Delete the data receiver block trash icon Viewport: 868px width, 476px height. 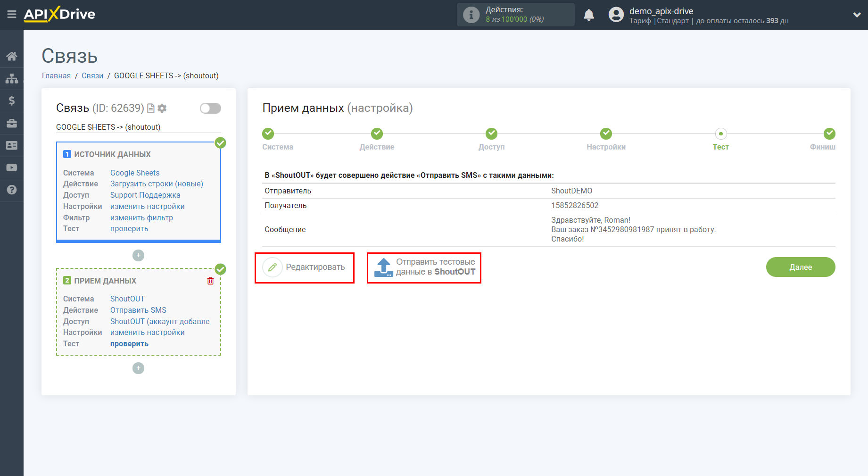tap(210, 281)
